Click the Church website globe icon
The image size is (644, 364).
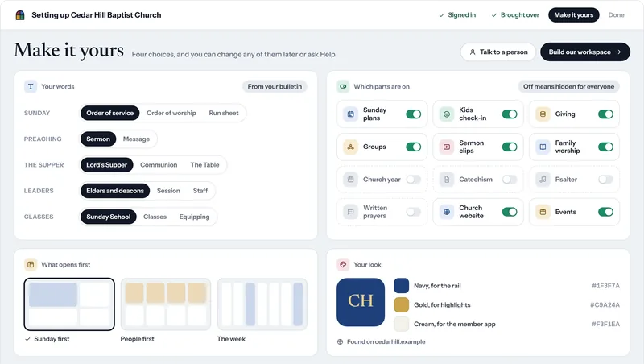pyautogui.click(x=447, y=212)
